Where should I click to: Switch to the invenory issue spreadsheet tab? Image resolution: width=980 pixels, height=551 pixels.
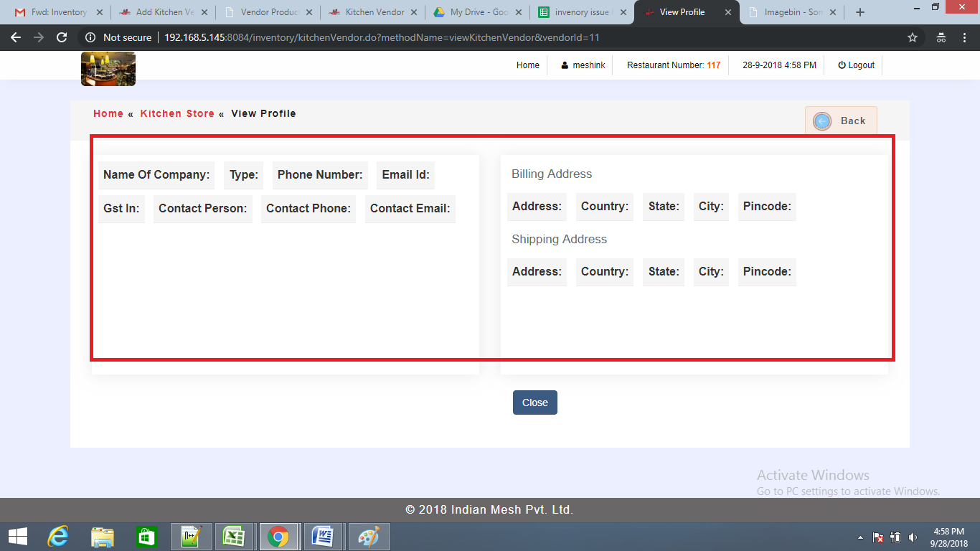(x=583, y=12)
